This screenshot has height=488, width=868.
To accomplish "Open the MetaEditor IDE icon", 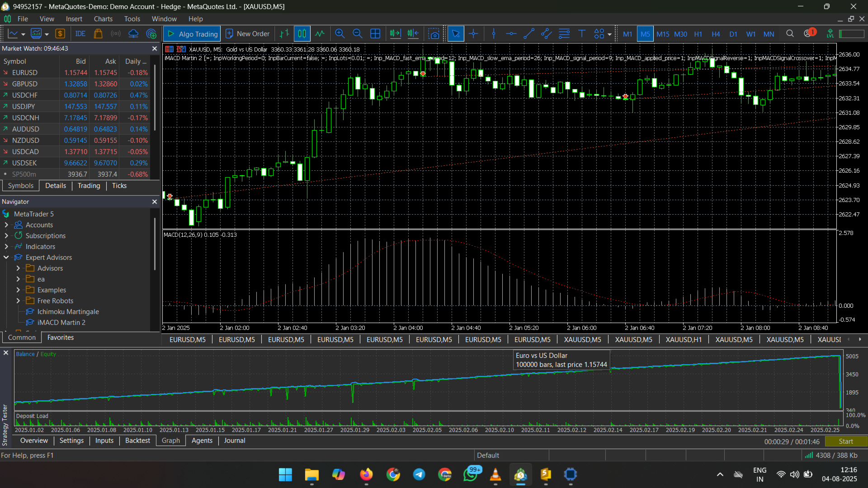I will click(80, 34).
